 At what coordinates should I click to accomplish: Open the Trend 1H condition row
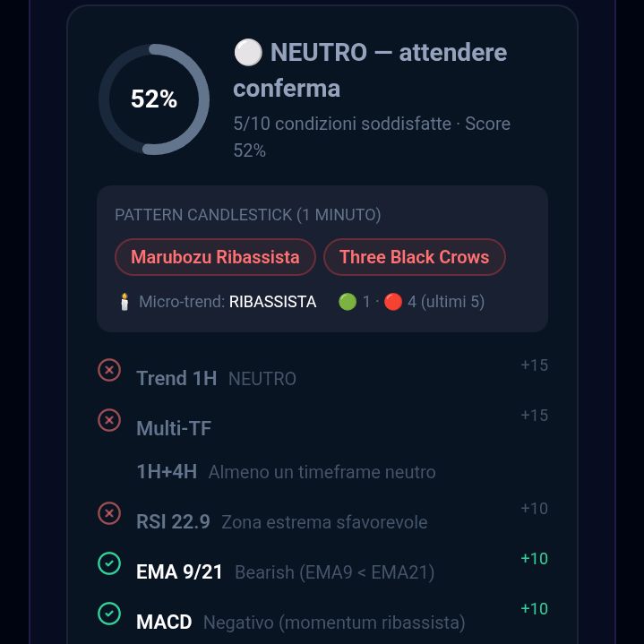(x=322, y=373)
